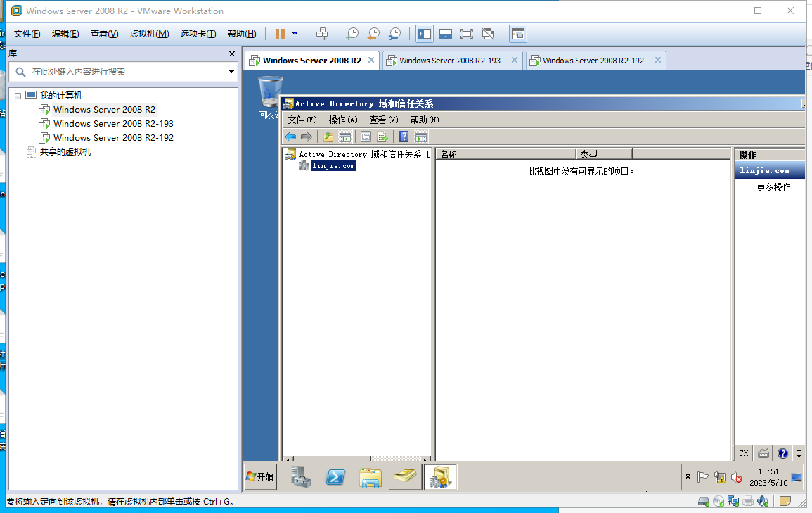Click the CH input language indicator

coord(744,453)
